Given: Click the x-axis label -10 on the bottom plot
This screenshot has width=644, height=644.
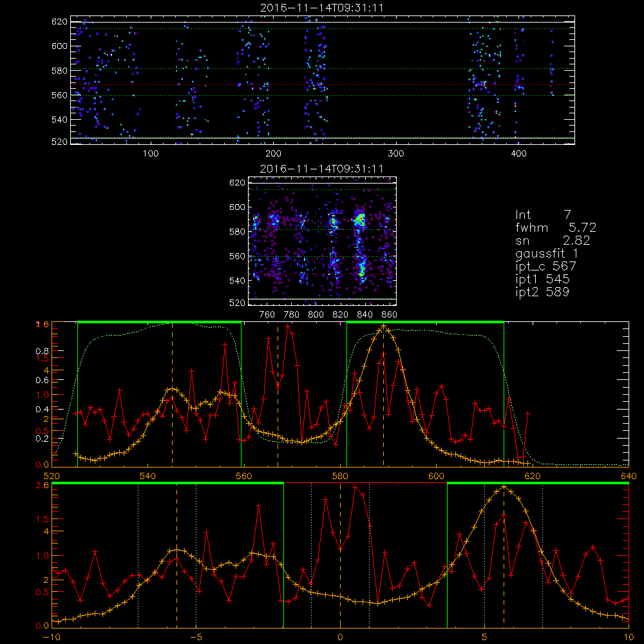Looking at the screenshot, I should click(x=52, y=638).
